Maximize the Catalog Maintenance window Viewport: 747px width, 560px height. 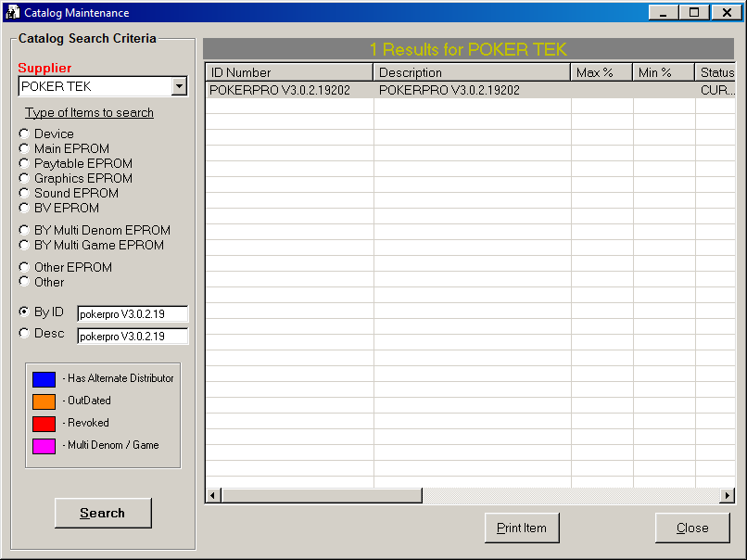(x=694, y=12)
